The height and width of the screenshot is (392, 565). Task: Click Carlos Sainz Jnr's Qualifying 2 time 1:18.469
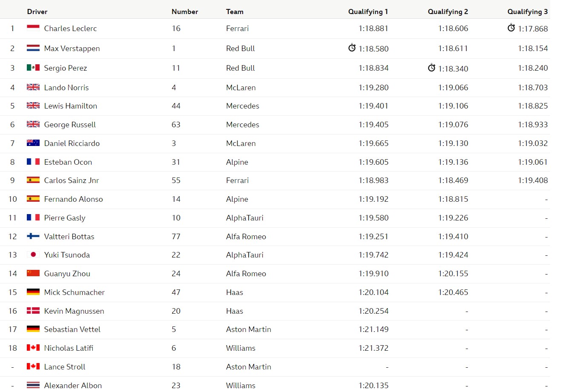tap(453, 180)
